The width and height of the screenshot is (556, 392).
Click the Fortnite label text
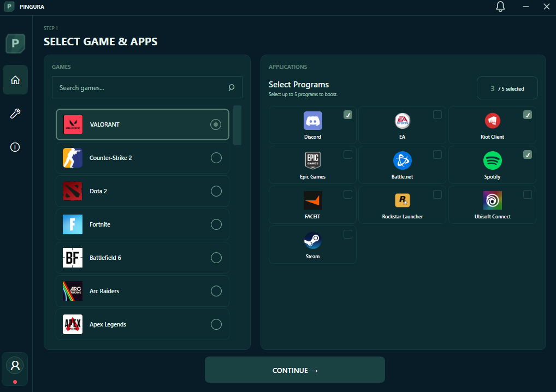(100, 224)
